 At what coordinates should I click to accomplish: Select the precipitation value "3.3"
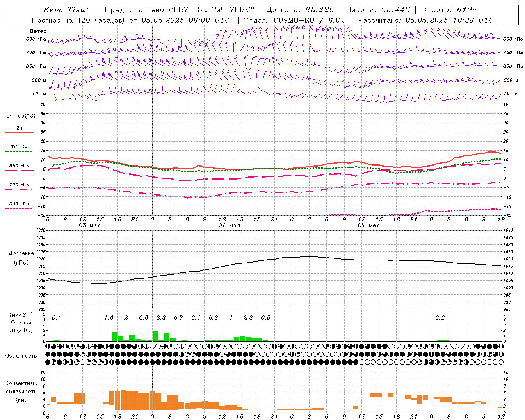coord(161,317)
